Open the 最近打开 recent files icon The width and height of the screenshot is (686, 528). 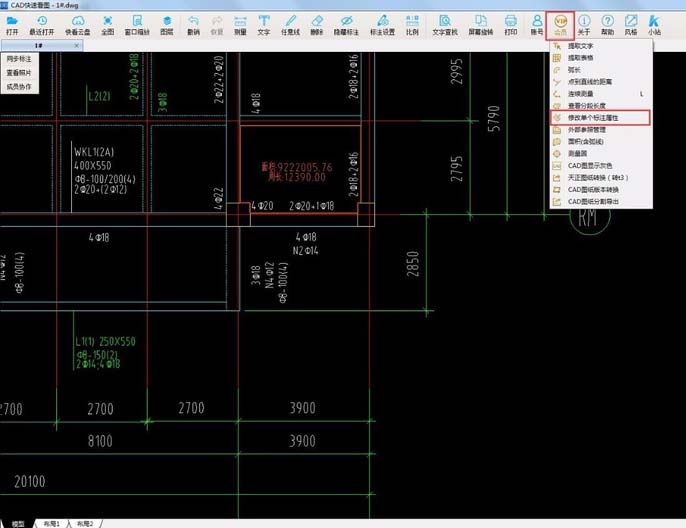pos(42,25)
